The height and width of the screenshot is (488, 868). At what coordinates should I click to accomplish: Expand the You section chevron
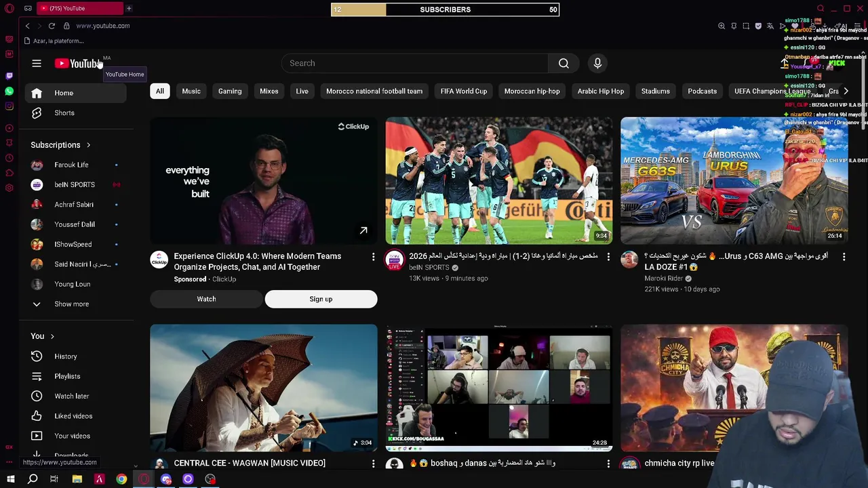52,336
